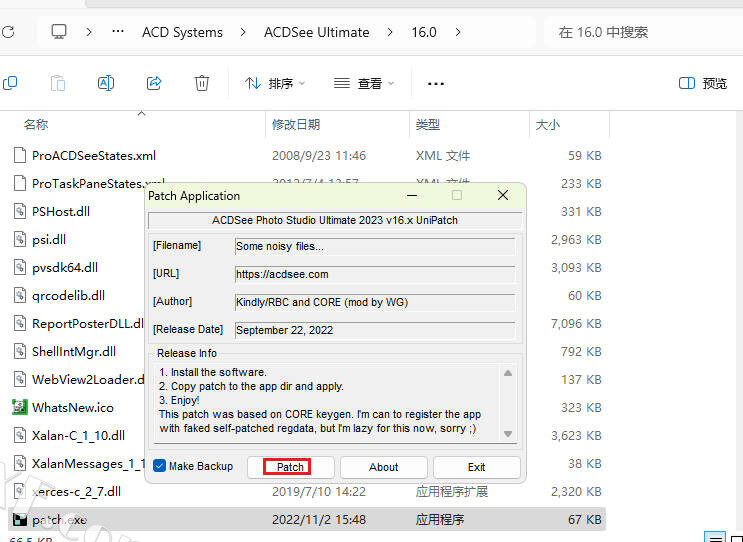Select file psi.dll
Screen dimensions: 743x542
tap(49, 239)
